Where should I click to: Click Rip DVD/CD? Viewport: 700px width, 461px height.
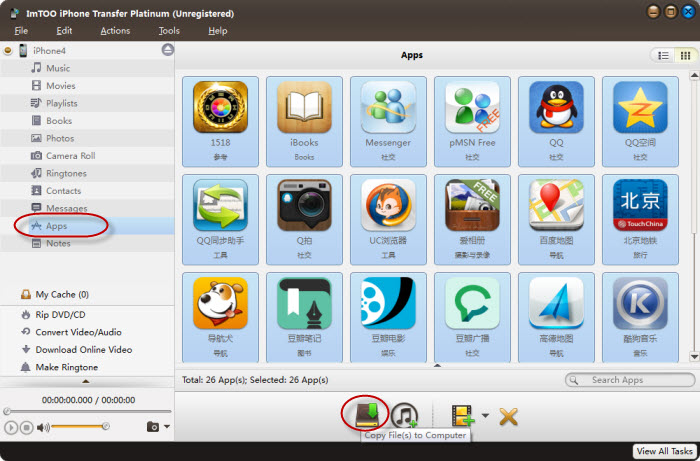click(x=53, y=315)
